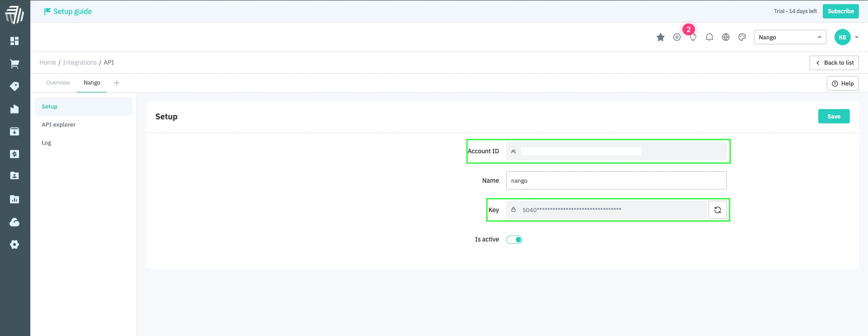Open the dollar finance icon in sidebar
868x336 pixels.
pyautogui.click(x=14, y=154)
